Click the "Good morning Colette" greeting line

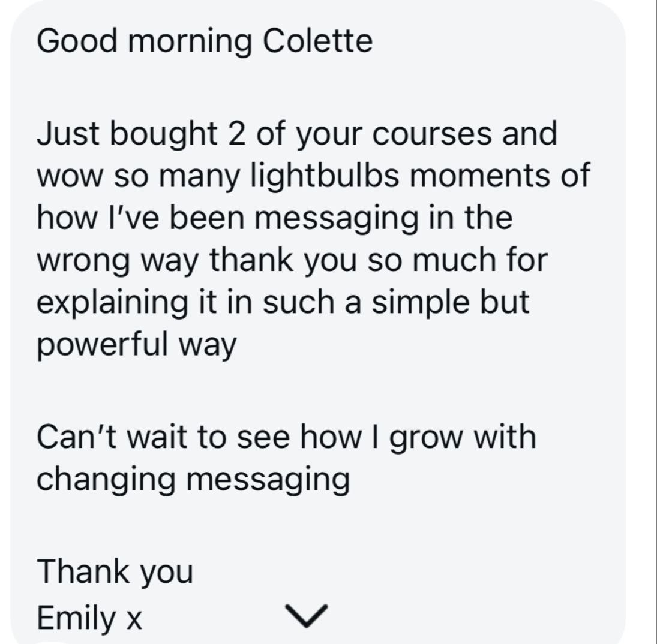tap(205, 41)
